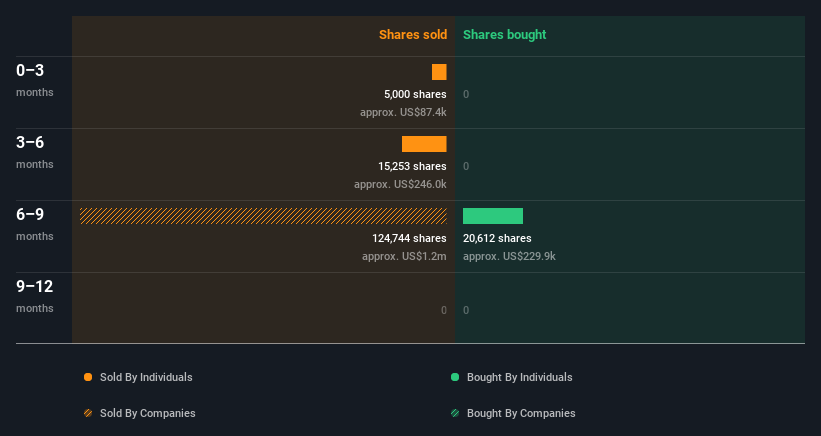The width and height of the screenshot is (821, 436).
Task: Click the orange bar for 0–3 months
Action: (x=439, y=72)
